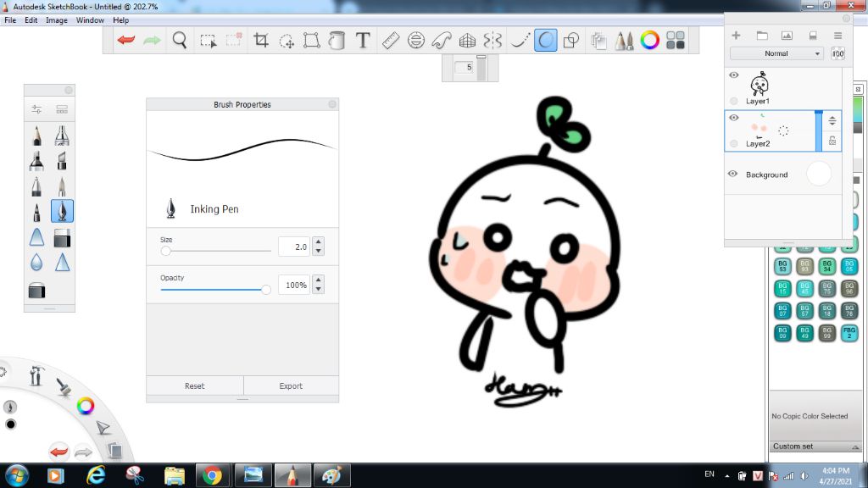Open the Draw Style shapes tool

click(x=570, y=41)
